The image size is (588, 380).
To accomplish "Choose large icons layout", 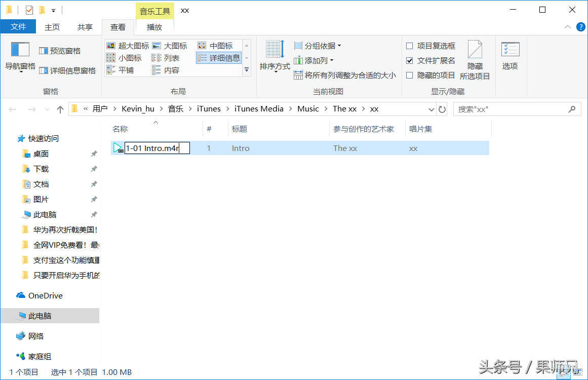I will 170,46.
